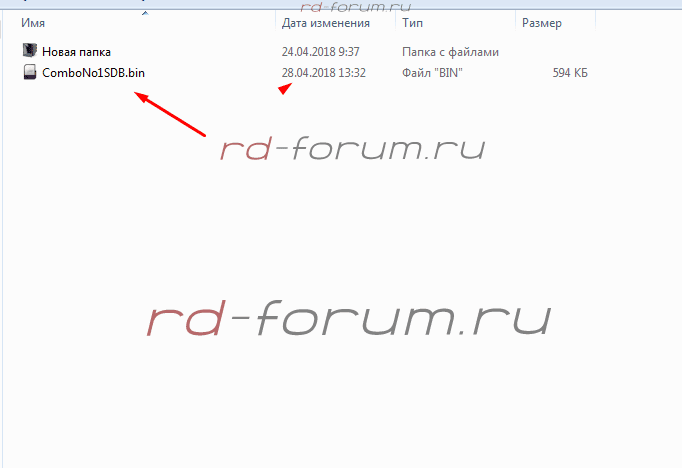The image size is (682, 468).
Task: Sort by the Размер column header
Action: [542, 23]
